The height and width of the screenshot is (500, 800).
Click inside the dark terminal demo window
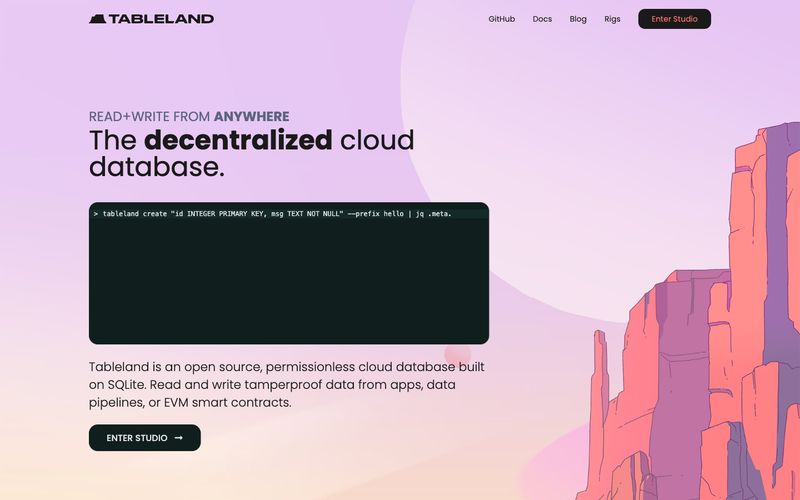[x=289, y=273]
